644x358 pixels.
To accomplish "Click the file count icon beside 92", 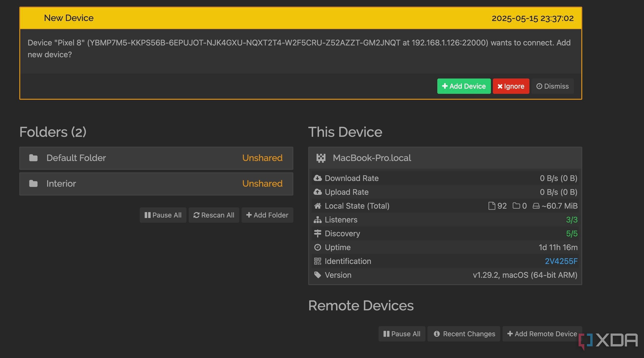I will 492,206.
